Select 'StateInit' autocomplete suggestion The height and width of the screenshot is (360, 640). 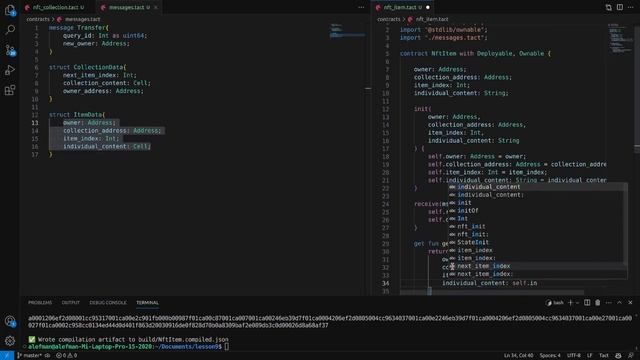tap(538, 242)
